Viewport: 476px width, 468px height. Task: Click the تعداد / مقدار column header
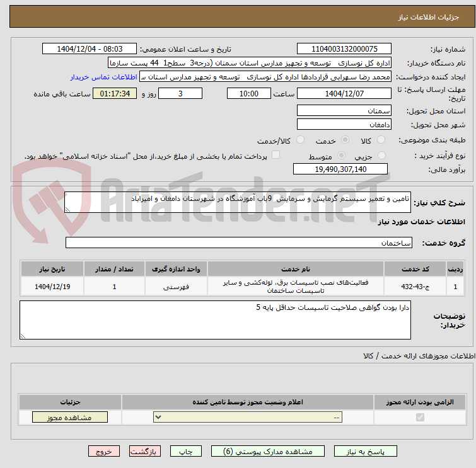tap(115, 269)
